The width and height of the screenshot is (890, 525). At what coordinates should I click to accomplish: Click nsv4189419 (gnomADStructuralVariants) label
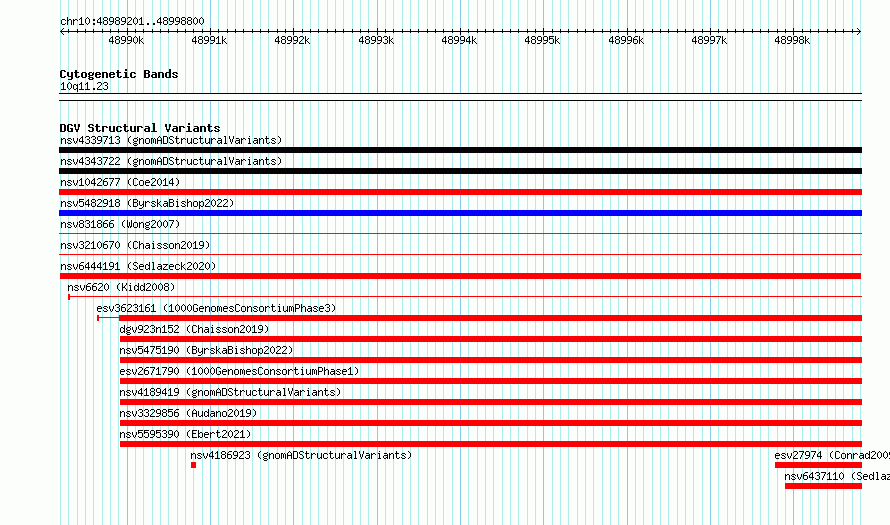pyautogui.click(x=230, y=392)
